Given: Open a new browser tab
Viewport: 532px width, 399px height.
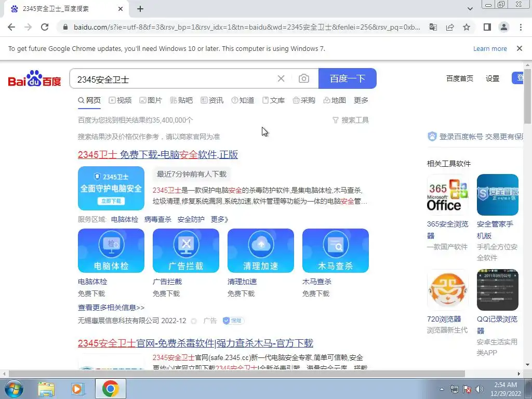Looking at the screenshot, I should pos(140,9).
